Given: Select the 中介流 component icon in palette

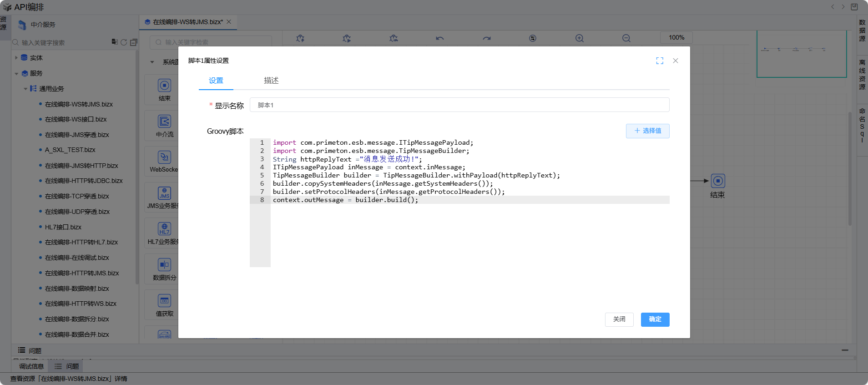Looking at the screenshot, I should click(x=164, y=122).
